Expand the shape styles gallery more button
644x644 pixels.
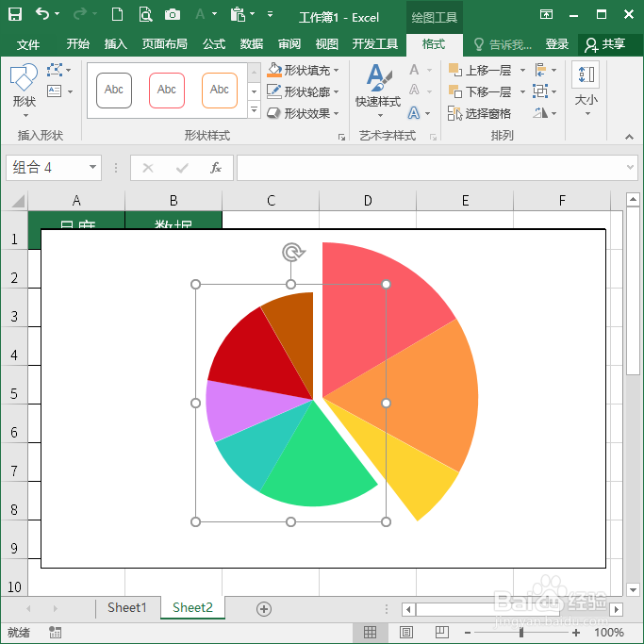(255, 110)
